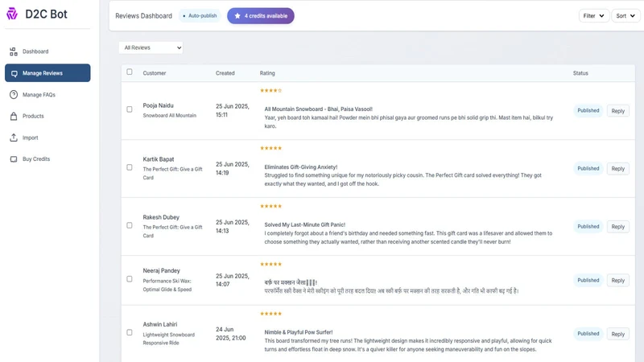Reply to Pooja Naidu's review
The width and height of the screenshot is (644, 362).
(x=617, y=111)
